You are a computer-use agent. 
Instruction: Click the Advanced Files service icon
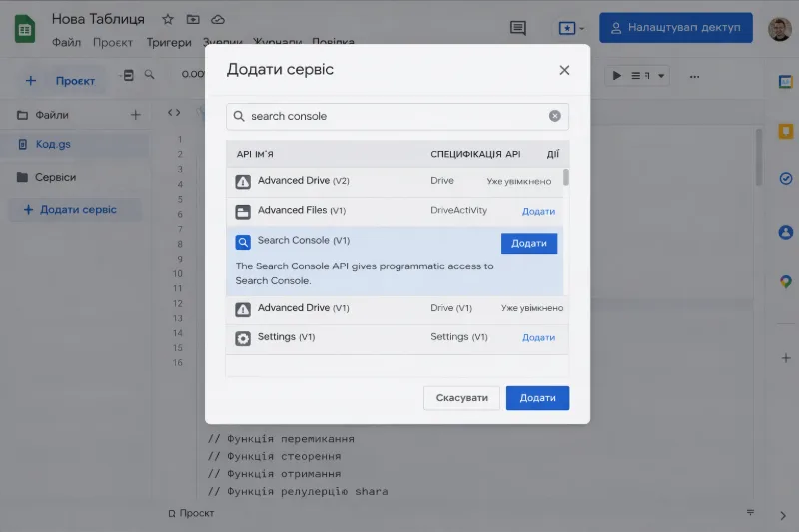pos(243,212)
